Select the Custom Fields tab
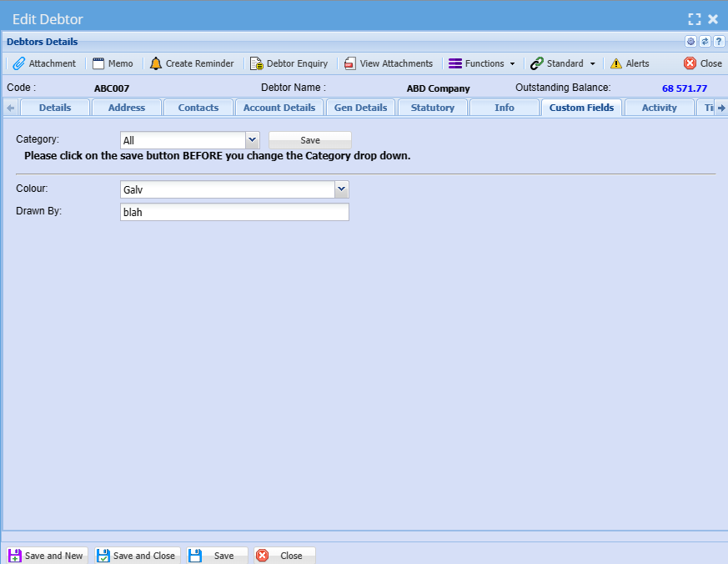Image resolution: width=728 pixels, height=564 pixels. tap(581, 108)
